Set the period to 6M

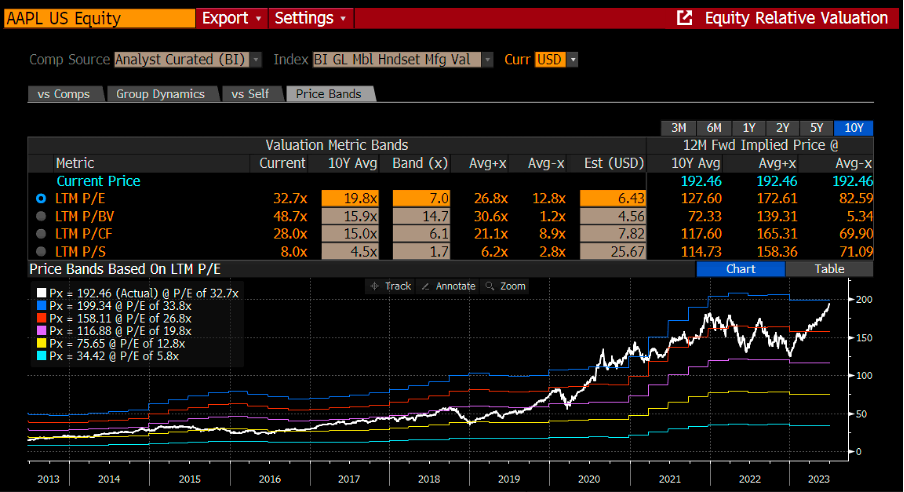point(714,128)
